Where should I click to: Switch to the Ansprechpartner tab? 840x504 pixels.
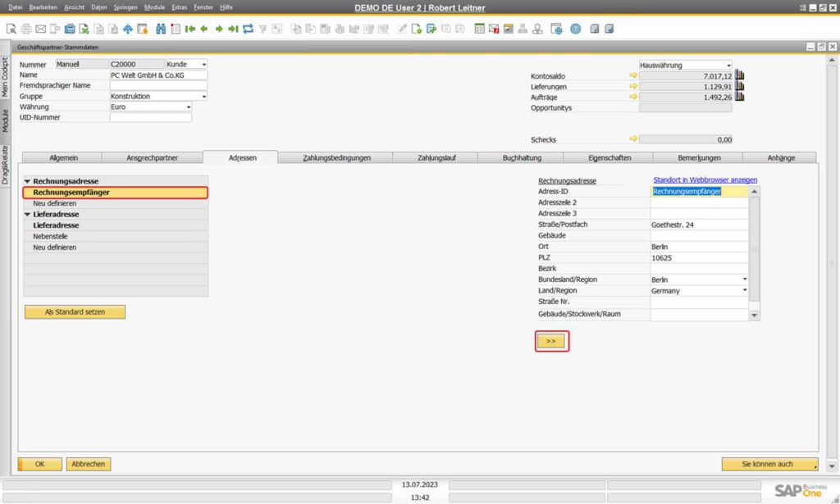152,158
